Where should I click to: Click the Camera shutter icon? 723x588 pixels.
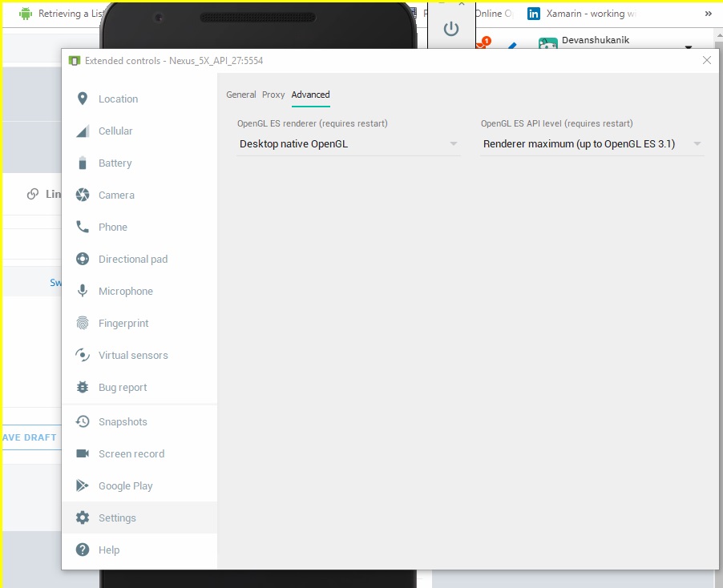tap(83, 195)
